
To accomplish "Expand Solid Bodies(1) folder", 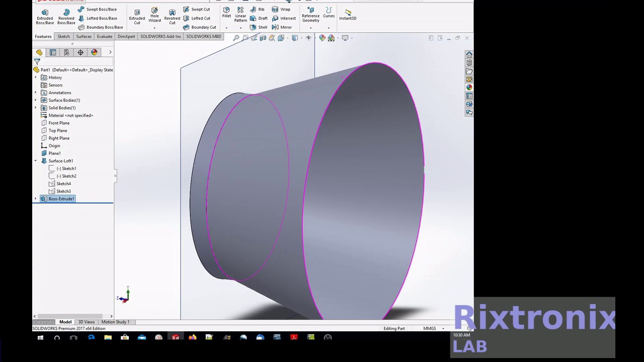I will pyautogui.click(x=36, y=108).
